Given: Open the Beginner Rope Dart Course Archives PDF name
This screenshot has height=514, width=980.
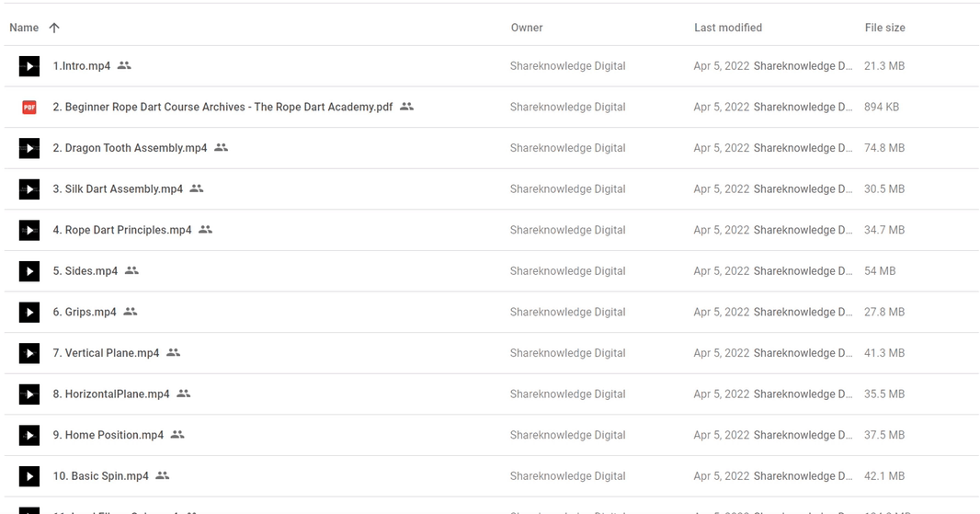Looking at the screenshot, I should tap(222, 107).
